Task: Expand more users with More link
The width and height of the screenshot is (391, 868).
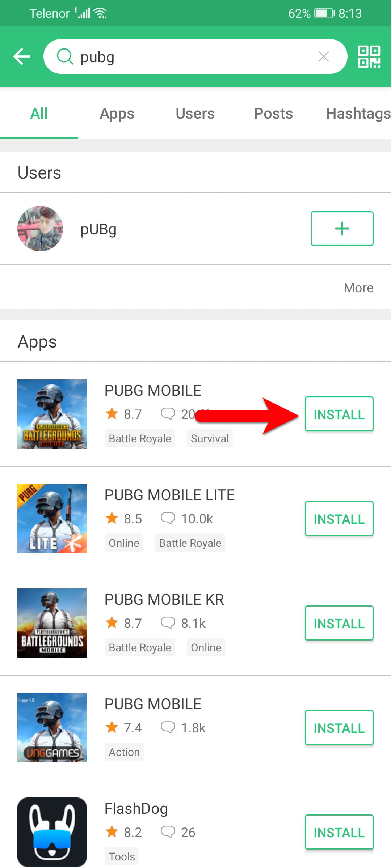Action: point(358,288)
